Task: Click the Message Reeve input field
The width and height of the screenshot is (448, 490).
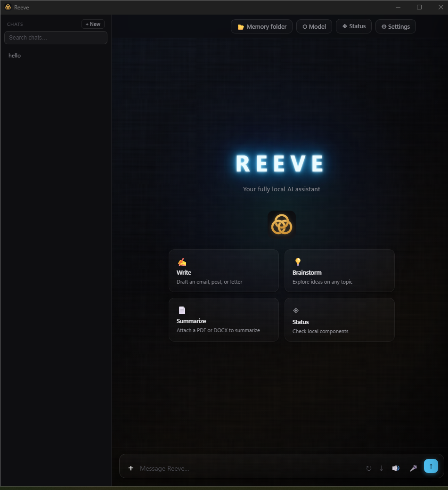Action: 250,468
